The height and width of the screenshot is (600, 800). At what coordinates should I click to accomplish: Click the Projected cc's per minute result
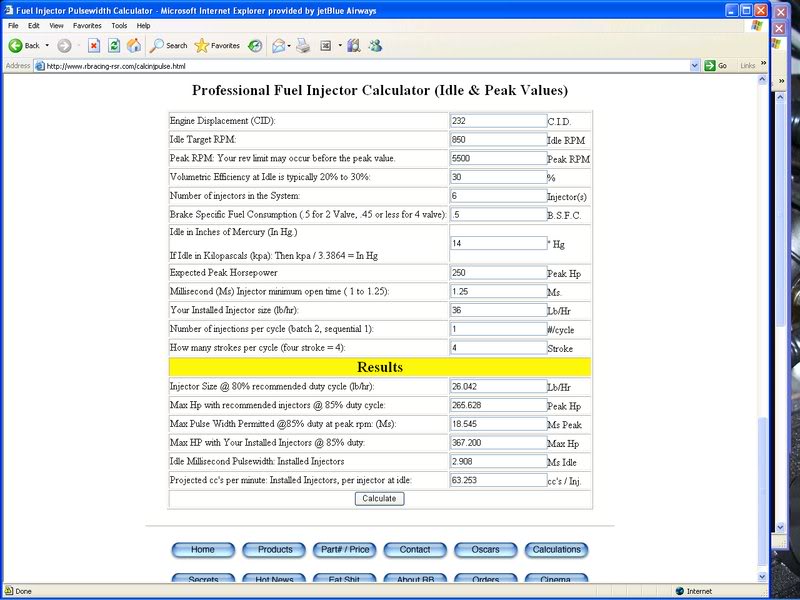(x=498, y=480)
